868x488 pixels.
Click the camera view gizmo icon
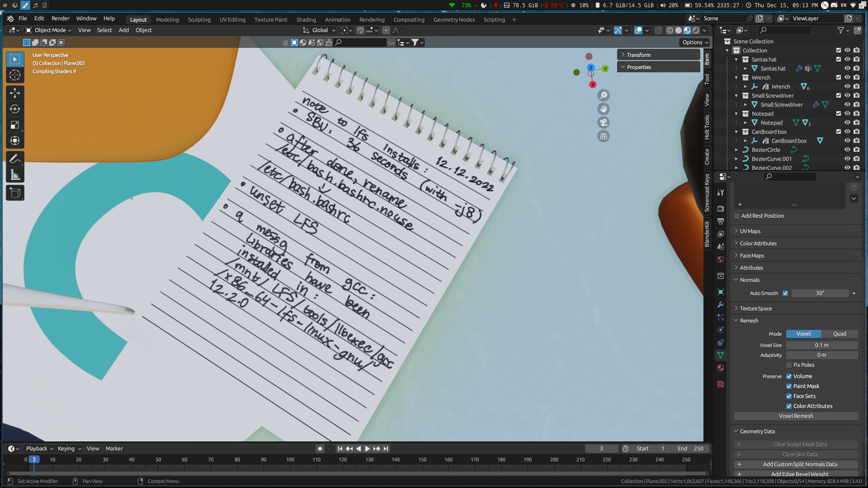point(604,123)
